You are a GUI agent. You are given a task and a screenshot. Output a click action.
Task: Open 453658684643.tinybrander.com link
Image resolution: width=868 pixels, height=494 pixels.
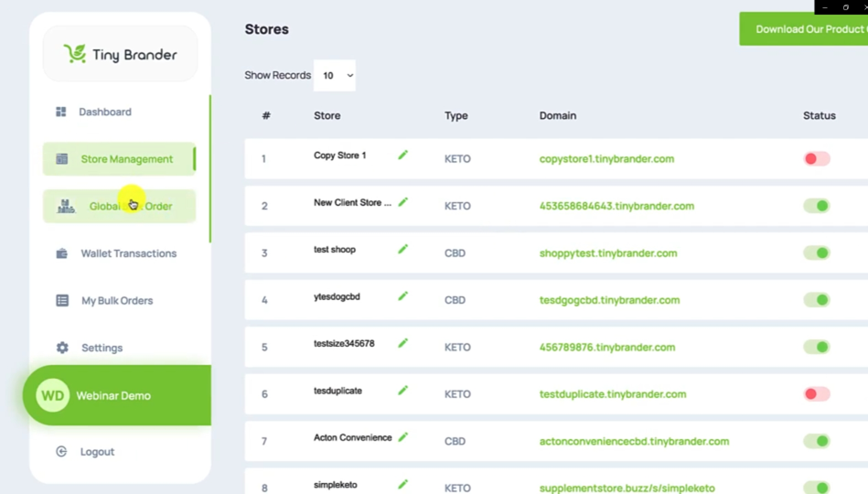(616, 206)
